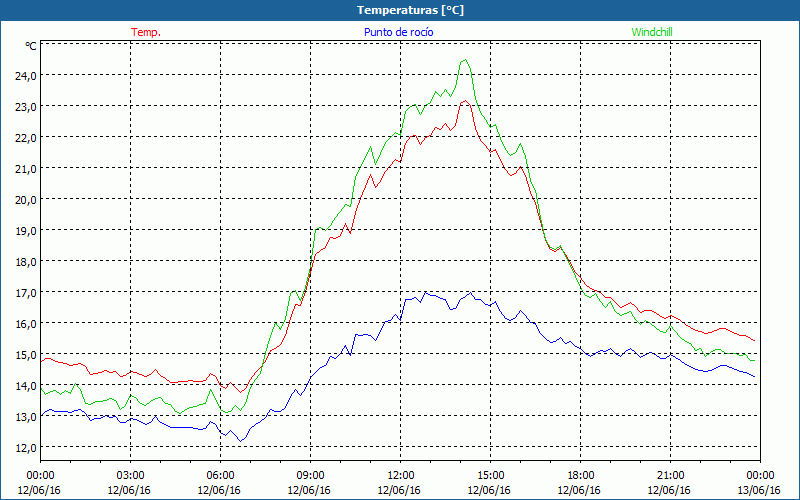Click the 21:00 time axis label
Screen dimensions: 800x500
coord(670,475)
